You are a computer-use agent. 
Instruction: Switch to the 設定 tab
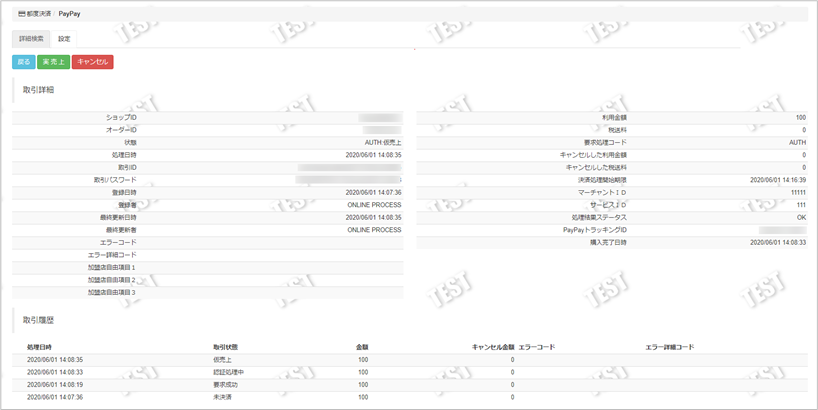64,39
